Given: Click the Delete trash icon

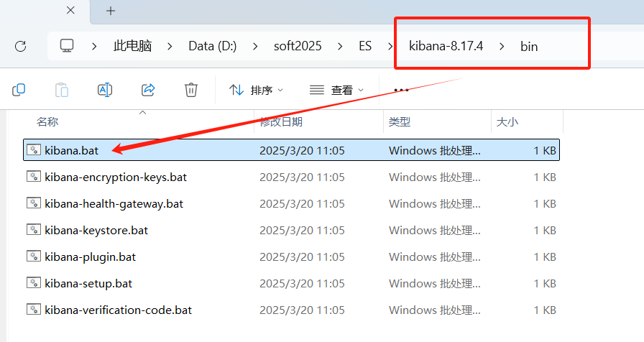Looking at the screenshot, I should pos(191,90).
